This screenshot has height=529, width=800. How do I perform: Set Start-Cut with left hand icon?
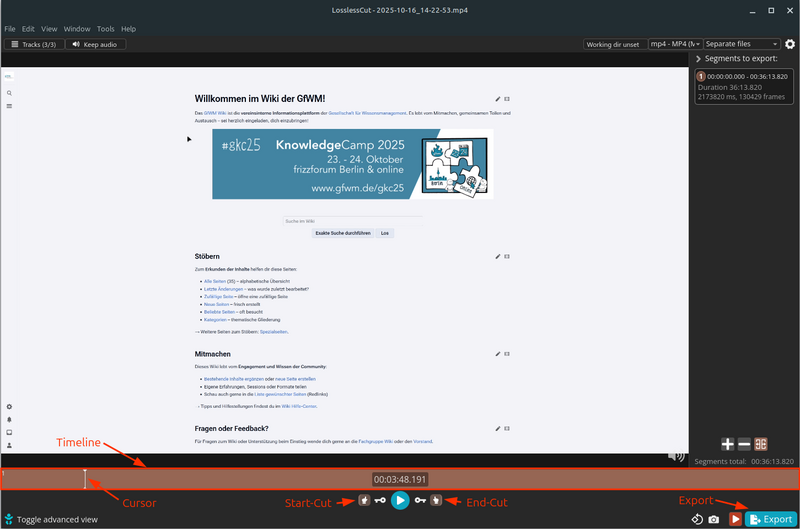tap(364, 500)
